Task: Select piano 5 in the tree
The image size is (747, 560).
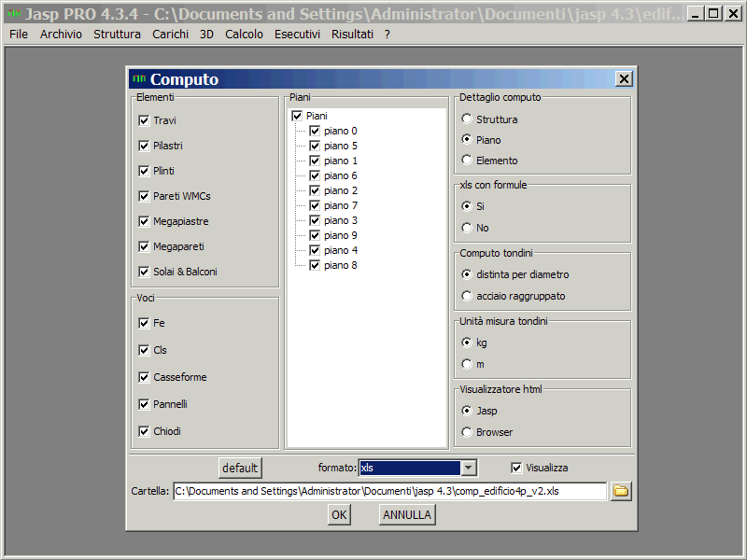Action: 340,146
